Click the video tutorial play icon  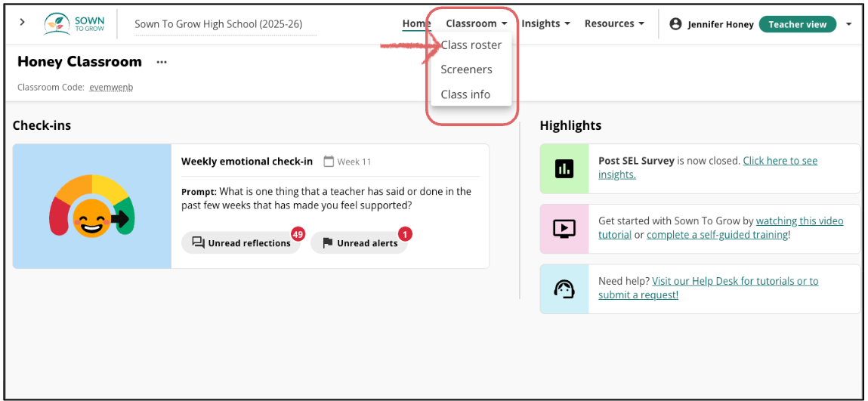[x=564, y=228]
